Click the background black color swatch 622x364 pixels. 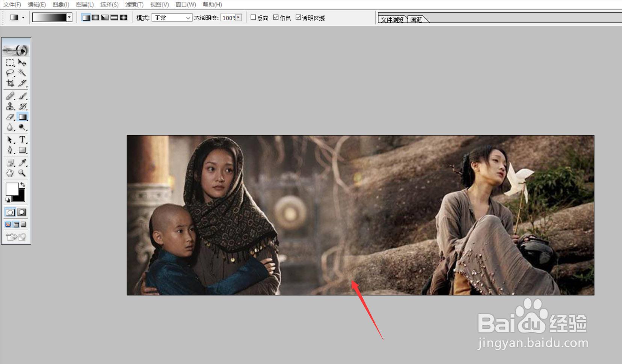tap(20, 197)
